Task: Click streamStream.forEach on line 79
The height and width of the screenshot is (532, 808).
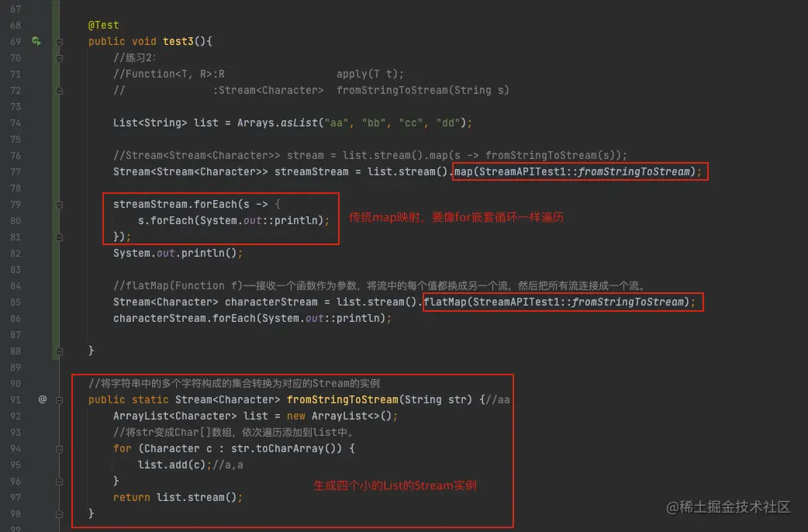Action: point(174,204)
